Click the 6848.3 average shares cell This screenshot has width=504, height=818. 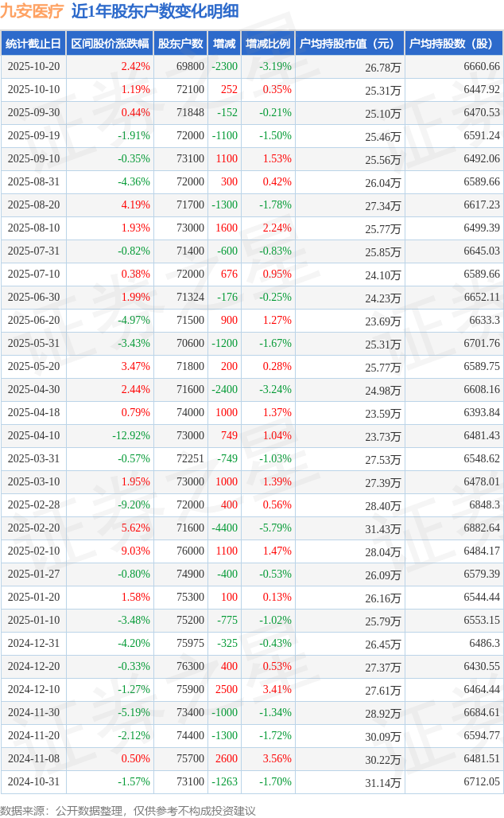click(x=483, y=505)
